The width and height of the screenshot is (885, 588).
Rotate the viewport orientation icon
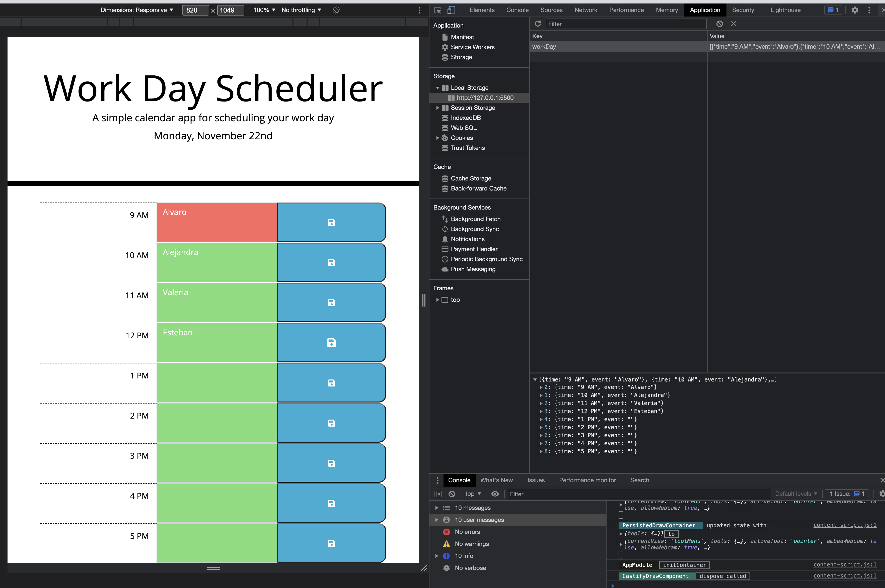pos(336,10)
